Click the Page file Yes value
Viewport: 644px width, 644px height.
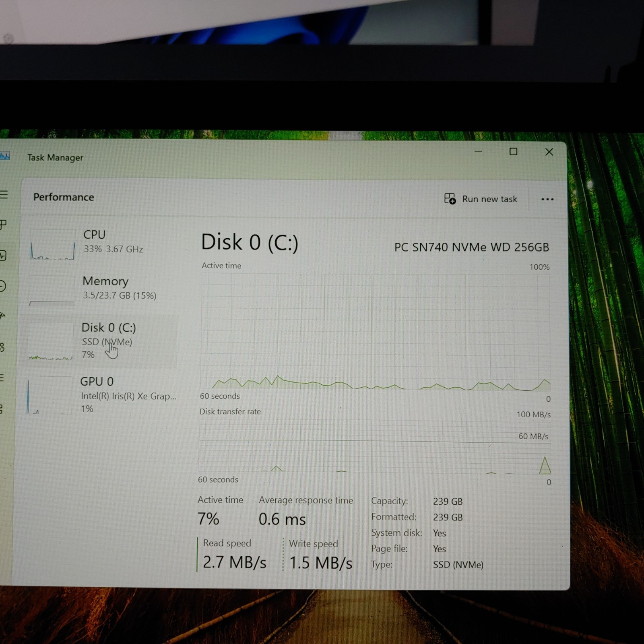tap(440, 549)
